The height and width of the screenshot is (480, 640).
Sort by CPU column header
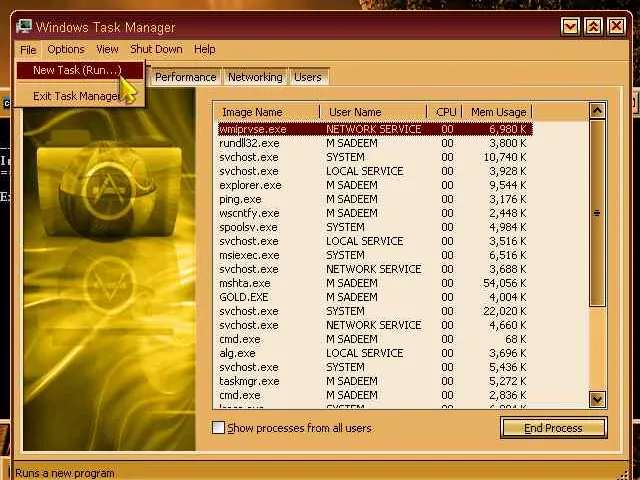tap(444, 112)
